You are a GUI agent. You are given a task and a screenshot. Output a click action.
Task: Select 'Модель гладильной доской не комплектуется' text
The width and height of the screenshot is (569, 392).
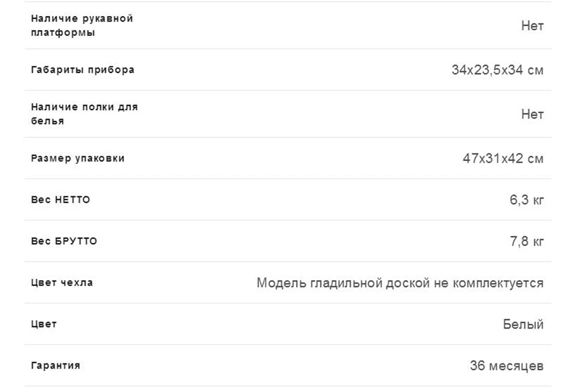[x=400, y=283]
